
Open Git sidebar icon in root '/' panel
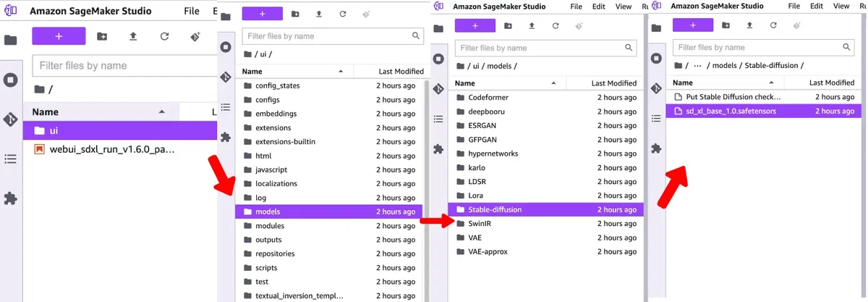10,119
